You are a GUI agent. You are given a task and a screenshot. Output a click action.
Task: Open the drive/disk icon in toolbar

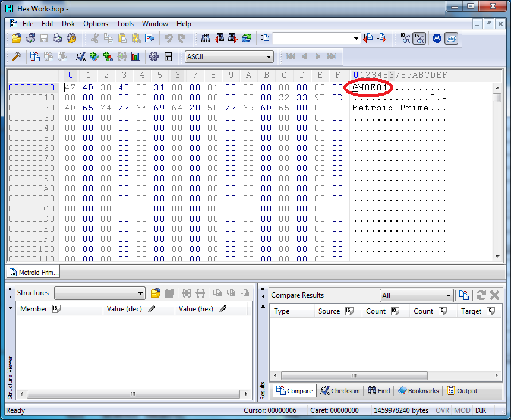pyautogui.click(x=30, y=38)
